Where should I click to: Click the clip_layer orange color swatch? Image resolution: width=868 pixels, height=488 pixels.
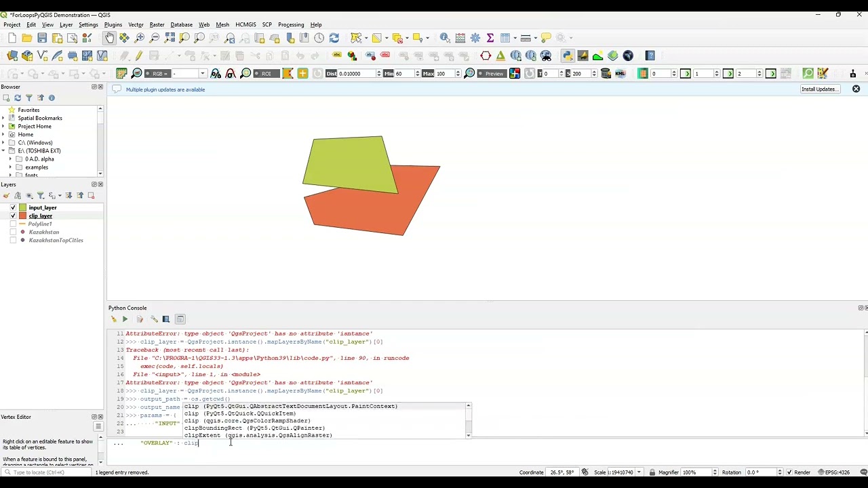click(x=23, y=216)
